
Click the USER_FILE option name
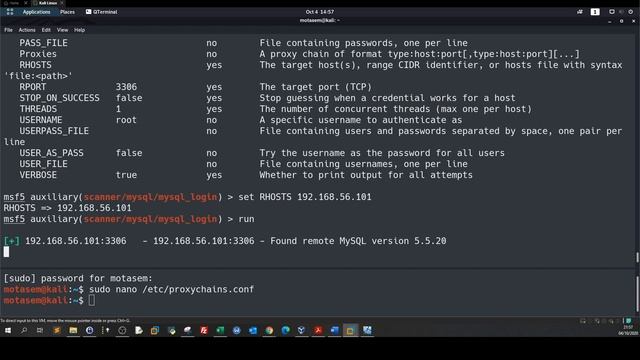point(44,164)
